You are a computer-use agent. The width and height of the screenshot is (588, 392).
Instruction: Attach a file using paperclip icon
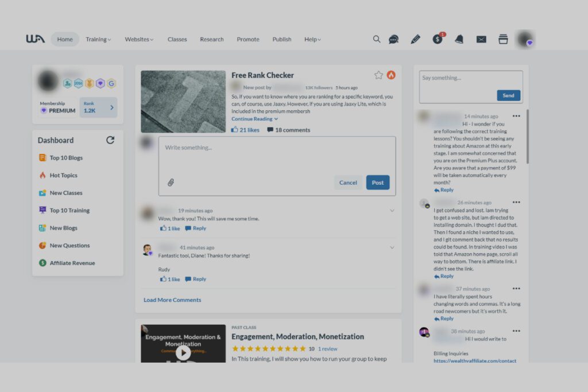click(x=171, y=183)
